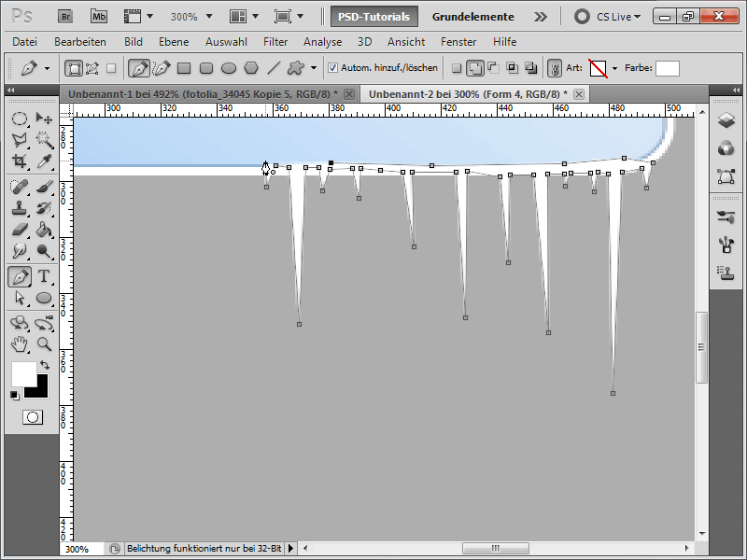Select the Brush tool
Screen dimensions: 747x560
point(44,186)
